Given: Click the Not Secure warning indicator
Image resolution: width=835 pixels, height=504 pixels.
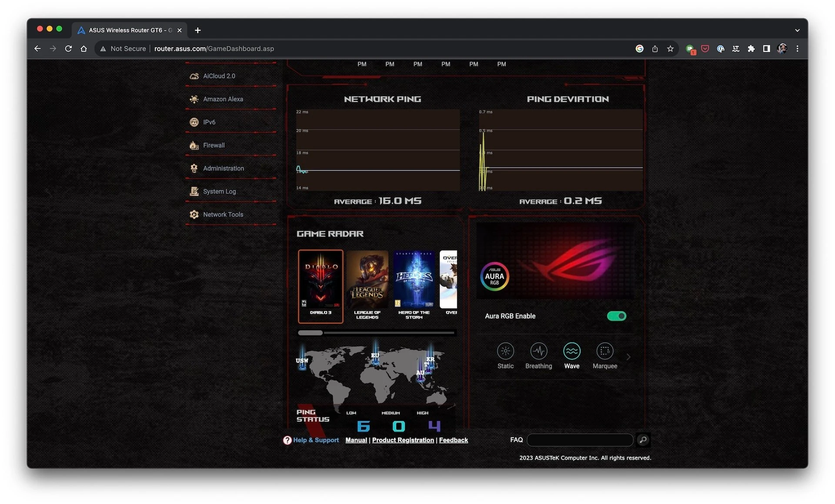Looking at the screenshot, I should click(x=123, y=49).
